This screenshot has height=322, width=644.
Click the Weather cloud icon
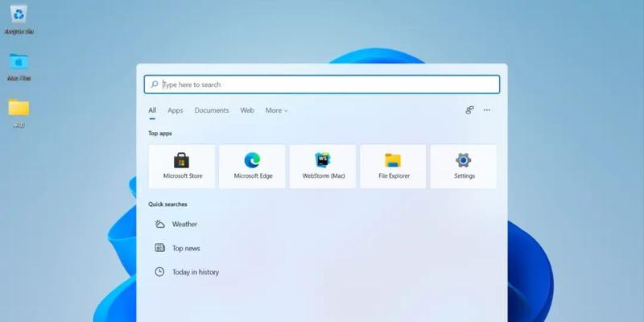tap(159, 224)
